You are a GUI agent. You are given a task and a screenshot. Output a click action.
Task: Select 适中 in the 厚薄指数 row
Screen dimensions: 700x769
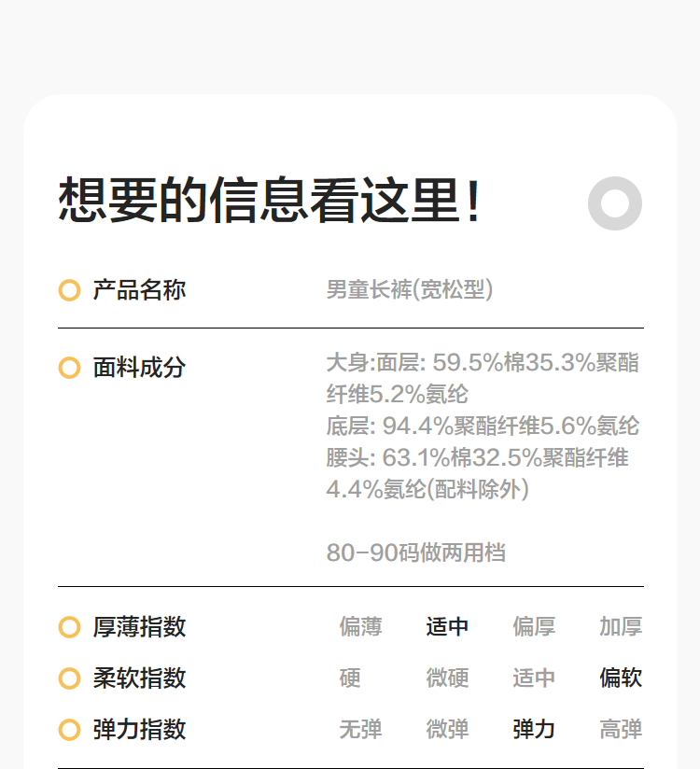tap(447, 627)
